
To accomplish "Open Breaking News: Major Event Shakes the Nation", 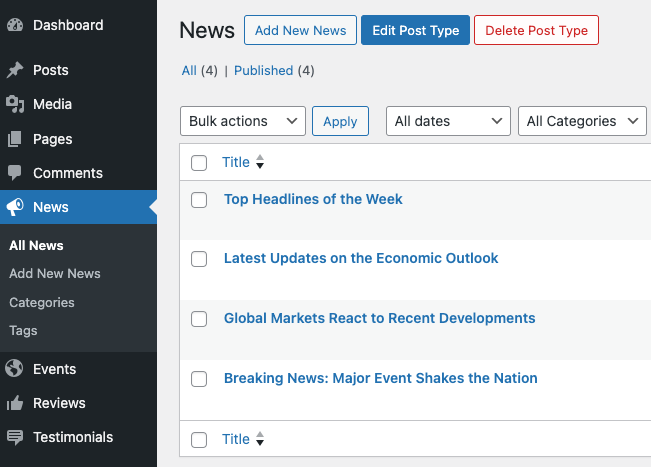I will [x=381, y=378].
